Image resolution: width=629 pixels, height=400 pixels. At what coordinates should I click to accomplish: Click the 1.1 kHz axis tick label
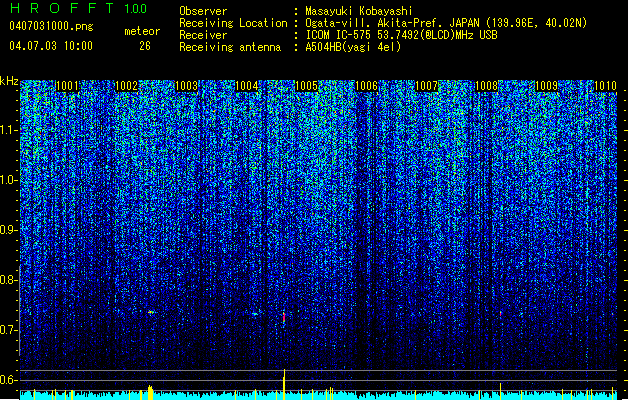8,130
